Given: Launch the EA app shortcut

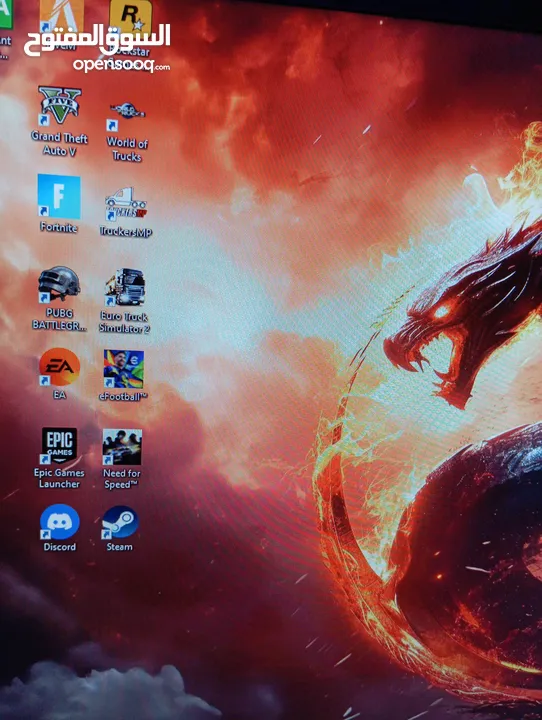Looking at the screenshot, I should point(59,366).
